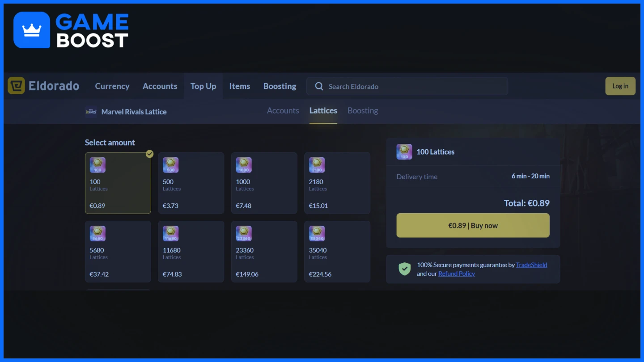Click the Eldorado logo icon
This screenshot has height=362, width=644.
tap(16, 86)
